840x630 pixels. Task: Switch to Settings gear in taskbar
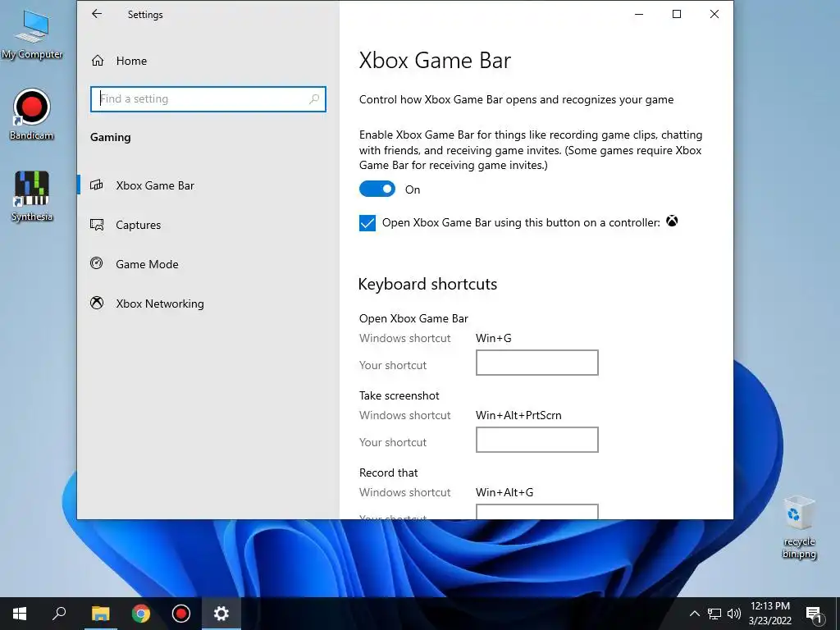click(x=221, y=614)
